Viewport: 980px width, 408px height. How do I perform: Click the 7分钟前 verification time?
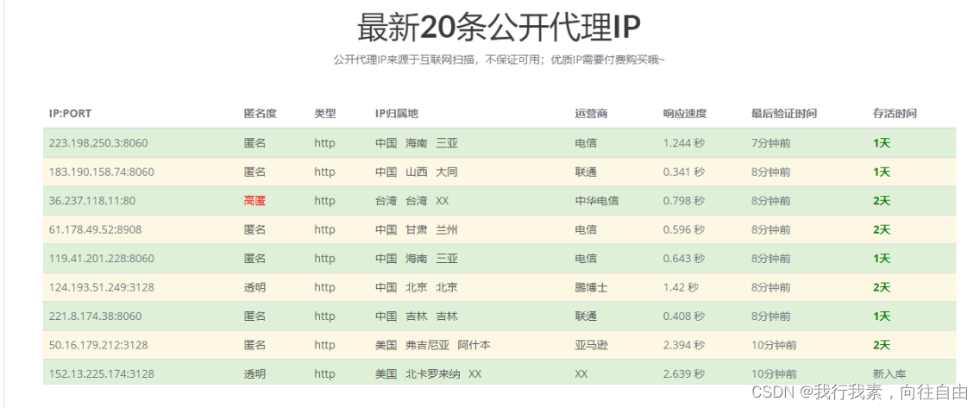[x=770, y=143]
